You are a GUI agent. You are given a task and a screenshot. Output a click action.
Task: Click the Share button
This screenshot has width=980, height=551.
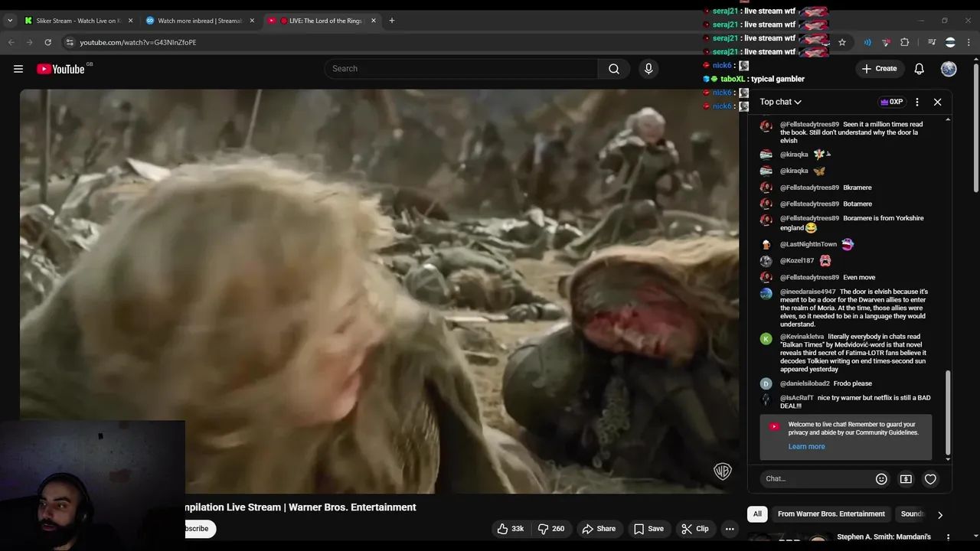[x=599, y=529]
